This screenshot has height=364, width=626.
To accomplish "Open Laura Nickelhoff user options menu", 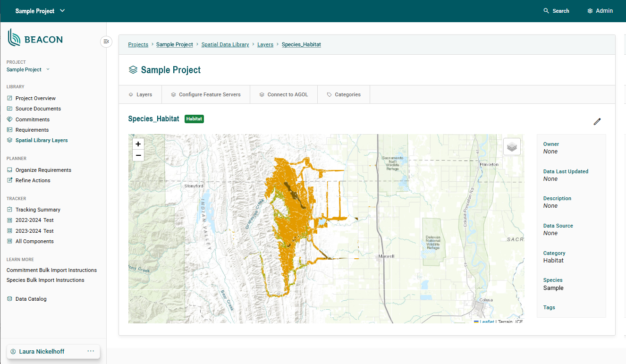I will coord(91,351).
